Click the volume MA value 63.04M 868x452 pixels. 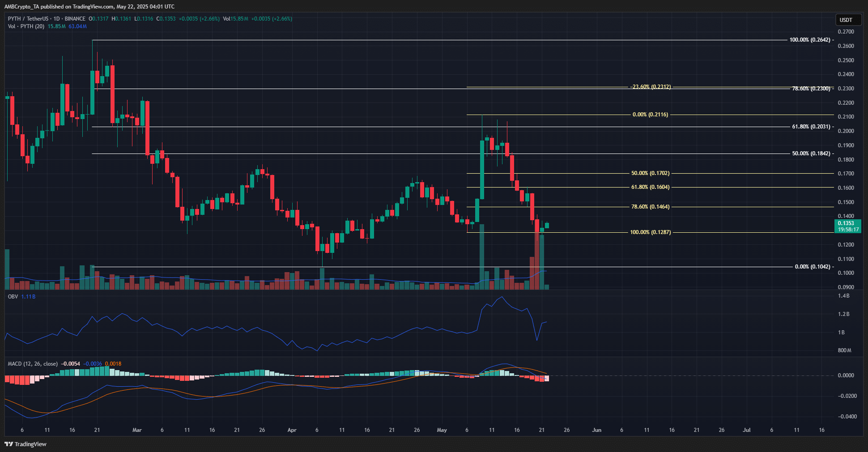pos(77,26)
